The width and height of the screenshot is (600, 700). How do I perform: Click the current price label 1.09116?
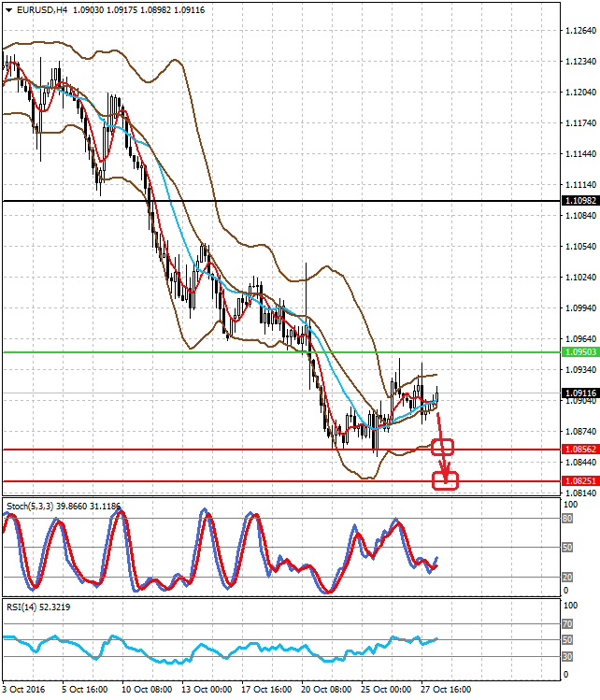580,393
